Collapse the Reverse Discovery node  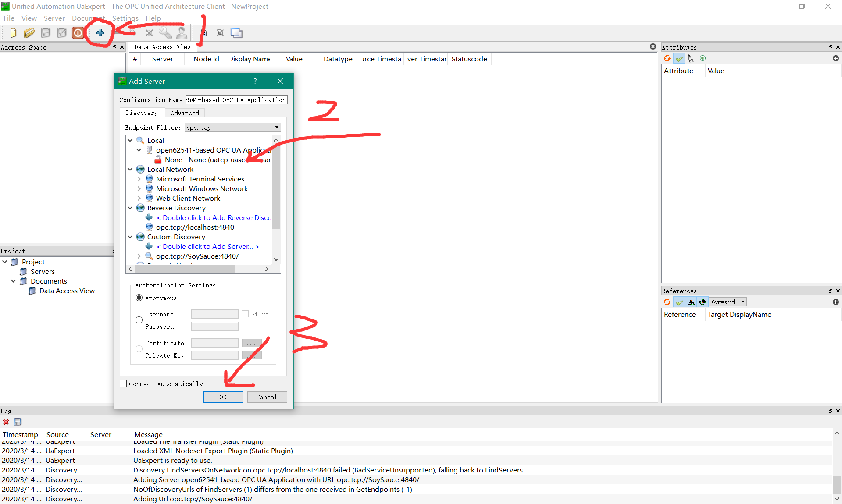coord(130,208)
